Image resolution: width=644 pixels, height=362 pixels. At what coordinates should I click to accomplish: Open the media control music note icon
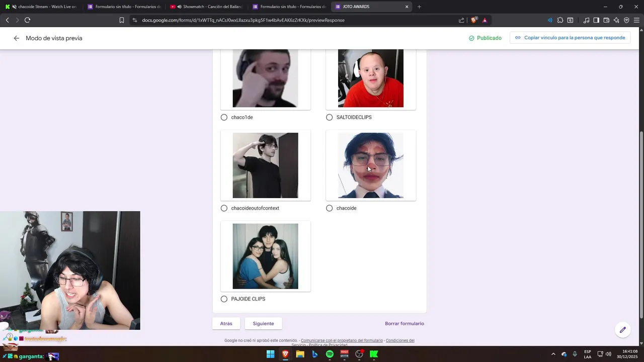586,20
